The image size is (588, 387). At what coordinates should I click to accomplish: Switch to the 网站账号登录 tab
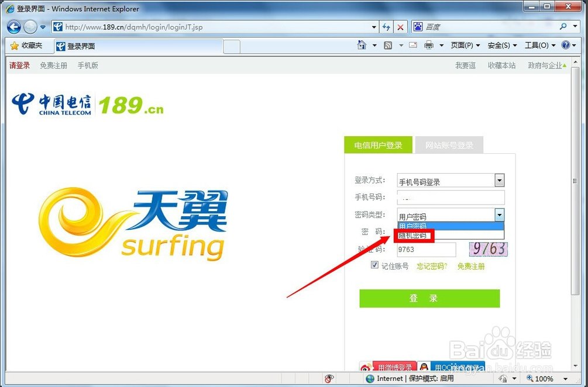pos(449,146)
